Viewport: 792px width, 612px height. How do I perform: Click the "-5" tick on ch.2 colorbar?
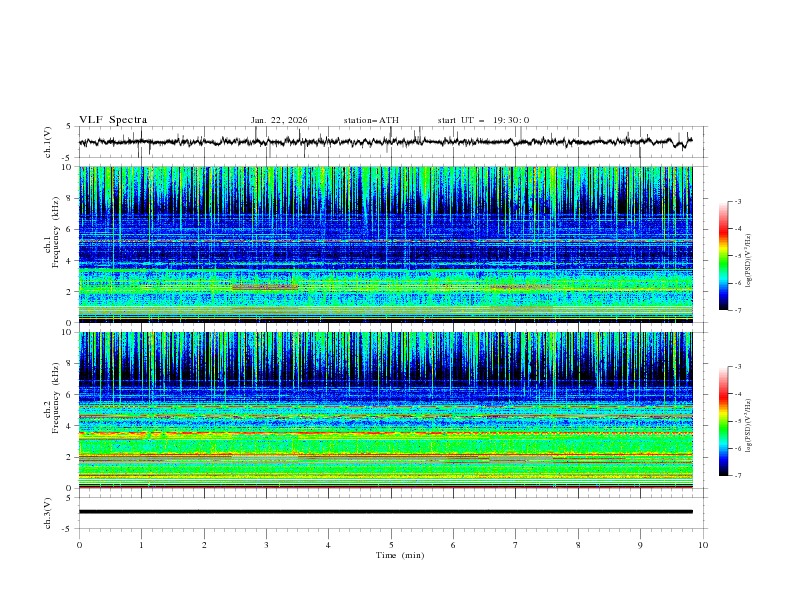[737, 421]
